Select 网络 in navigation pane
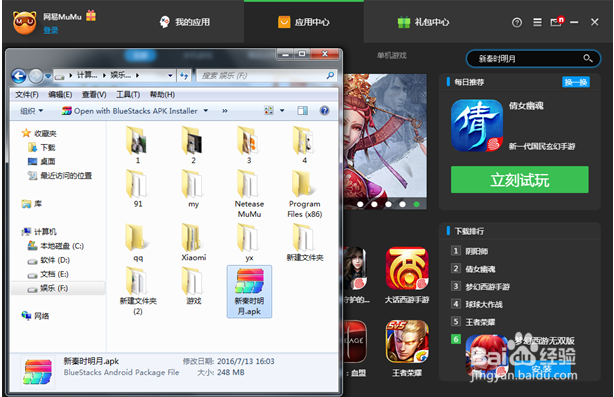The height and width of the screenshot is (397, 614). pos(36,316)
